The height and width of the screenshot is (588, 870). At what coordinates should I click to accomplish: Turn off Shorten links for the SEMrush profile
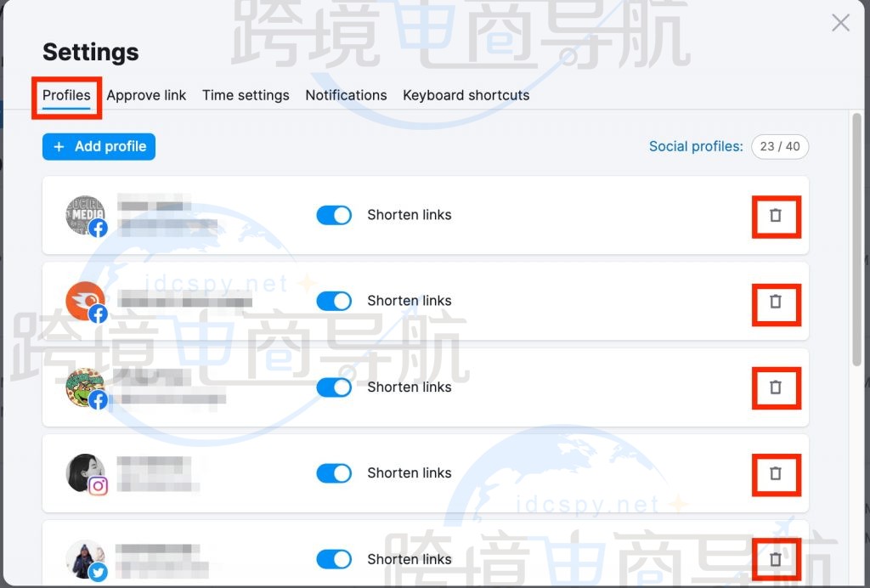click(x=334, y=301)
